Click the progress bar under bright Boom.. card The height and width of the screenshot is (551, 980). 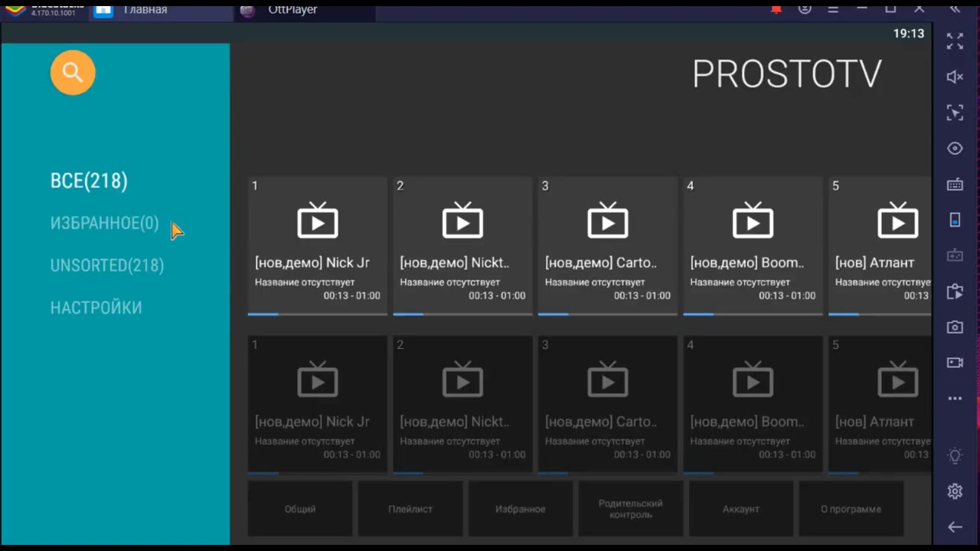tap(753, 314)
